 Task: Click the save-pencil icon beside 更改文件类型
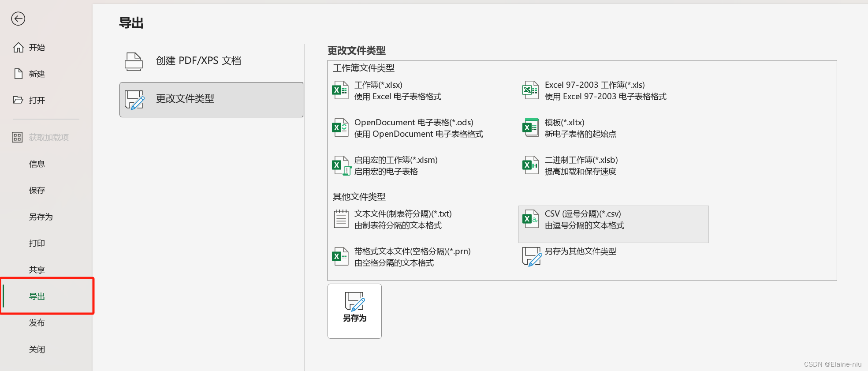134,100
